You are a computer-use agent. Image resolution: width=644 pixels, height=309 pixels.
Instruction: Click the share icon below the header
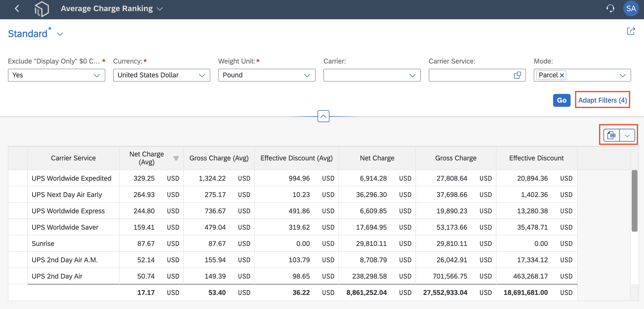(631, 31)
